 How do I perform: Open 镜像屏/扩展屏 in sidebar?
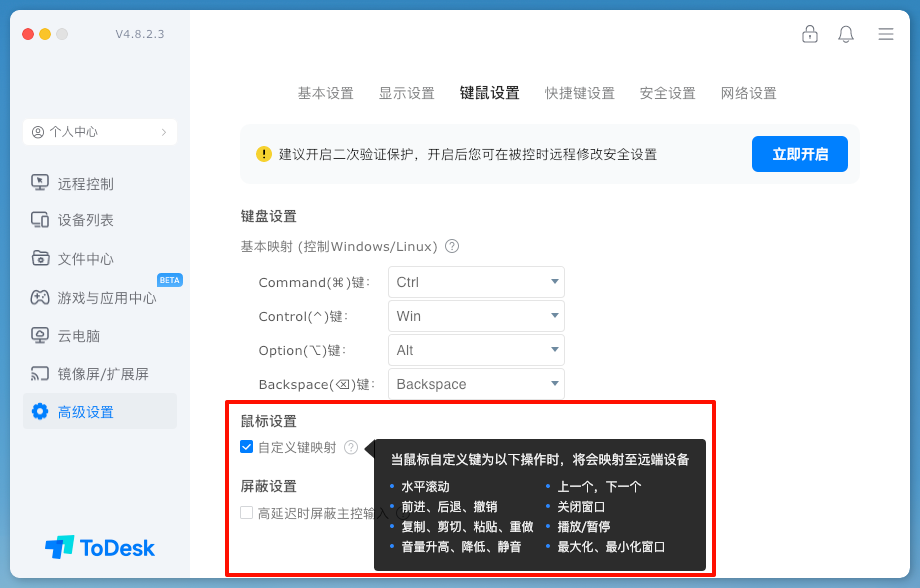tap(103, 374)
